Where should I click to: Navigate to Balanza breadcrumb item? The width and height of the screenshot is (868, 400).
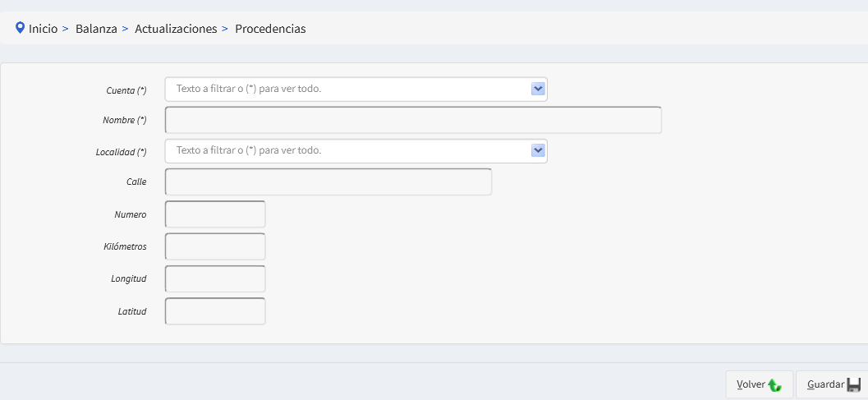pos(94,29)
